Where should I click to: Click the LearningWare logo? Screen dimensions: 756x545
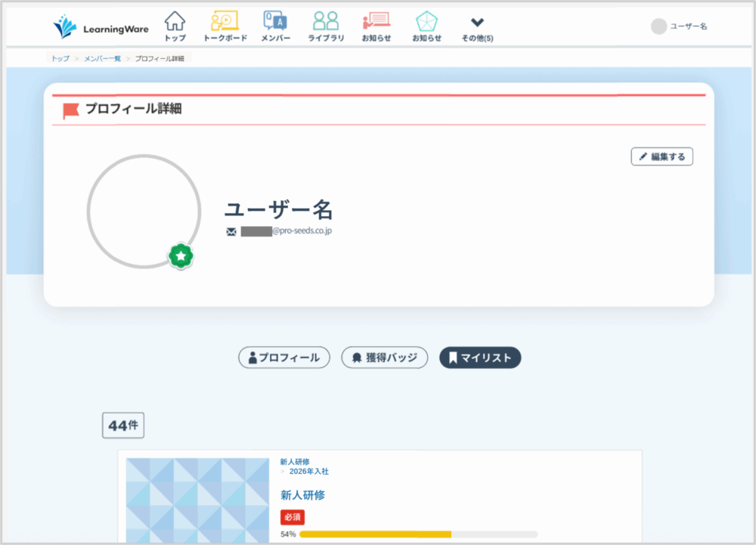tap(101, 28)
